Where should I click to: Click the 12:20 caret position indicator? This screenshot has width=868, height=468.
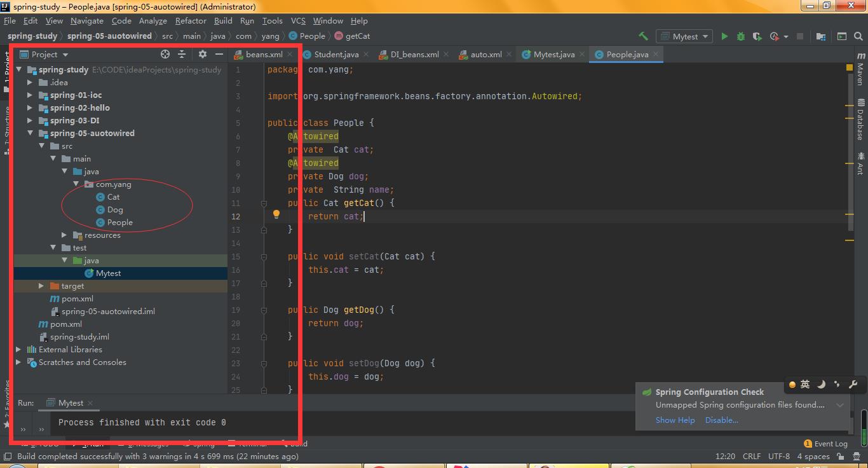[725, 456]
